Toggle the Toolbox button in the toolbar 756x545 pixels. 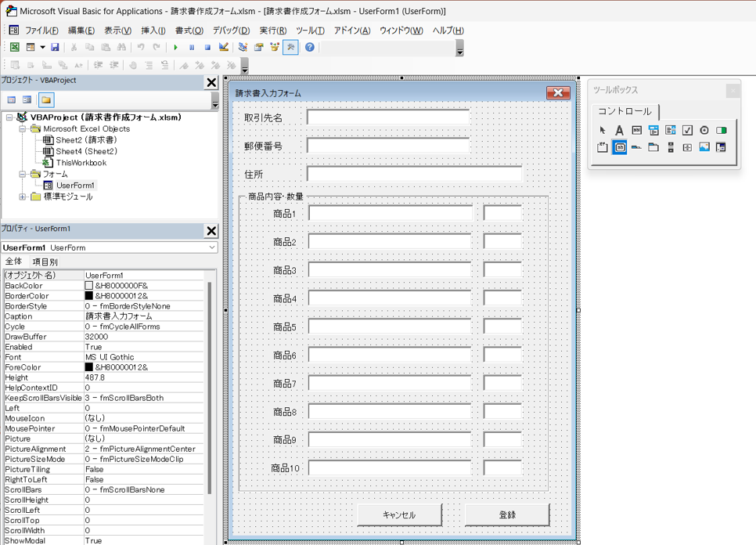[290, 47]
